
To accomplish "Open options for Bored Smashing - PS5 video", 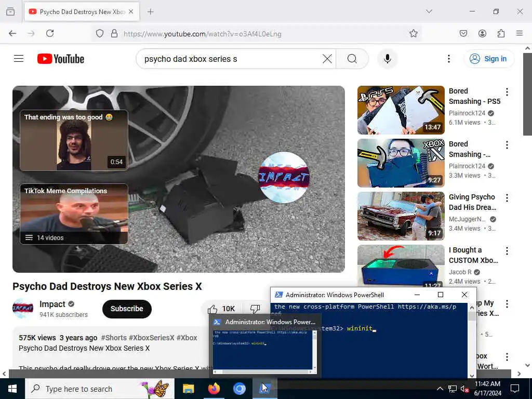I will tap(507, 91).
